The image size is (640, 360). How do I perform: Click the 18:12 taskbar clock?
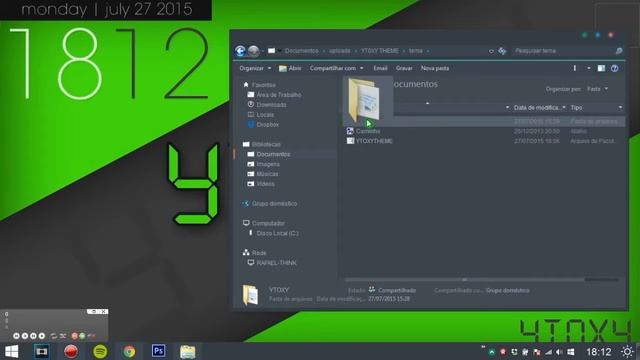tap(598, 352)
